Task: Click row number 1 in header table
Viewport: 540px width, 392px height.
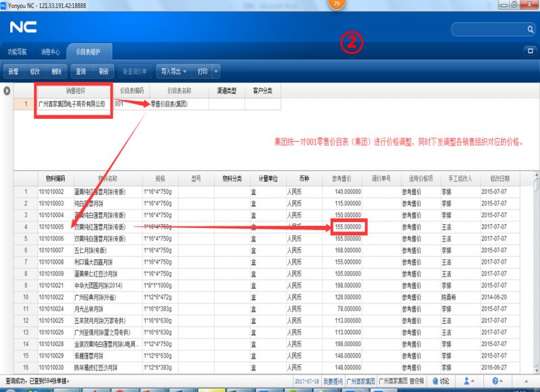Action: click(x=25, y=104)
